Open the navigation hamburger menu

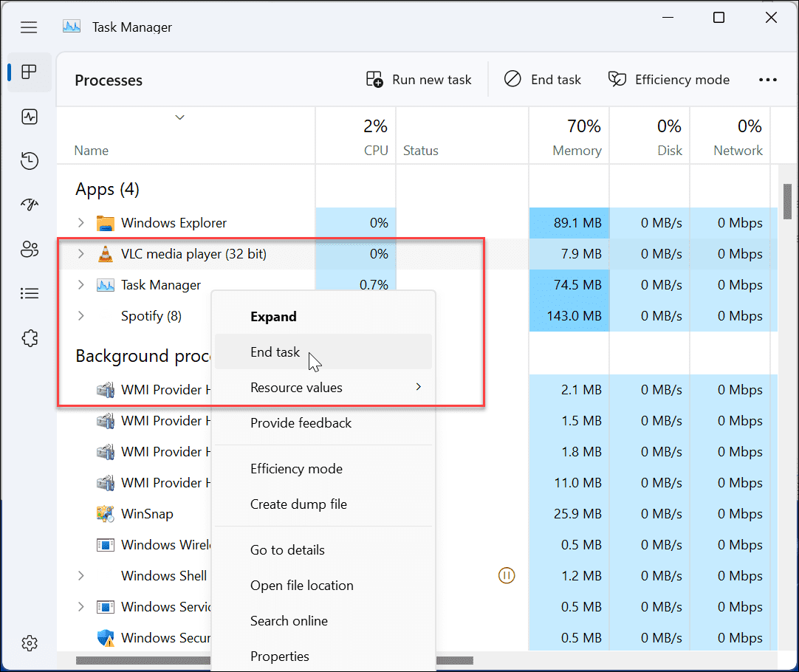click(29, 27)
